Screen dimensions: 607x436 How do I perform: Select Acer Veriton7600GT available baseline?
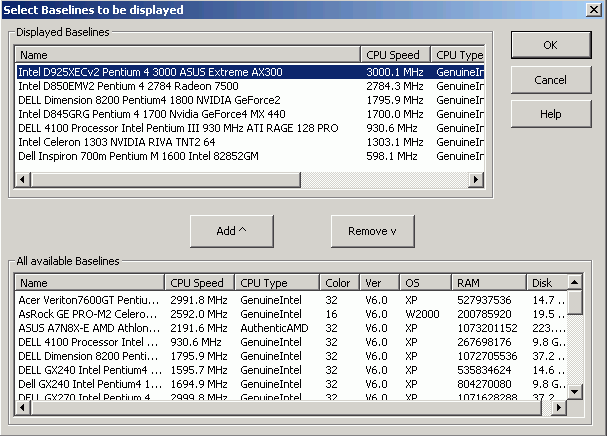pos(291,300)
